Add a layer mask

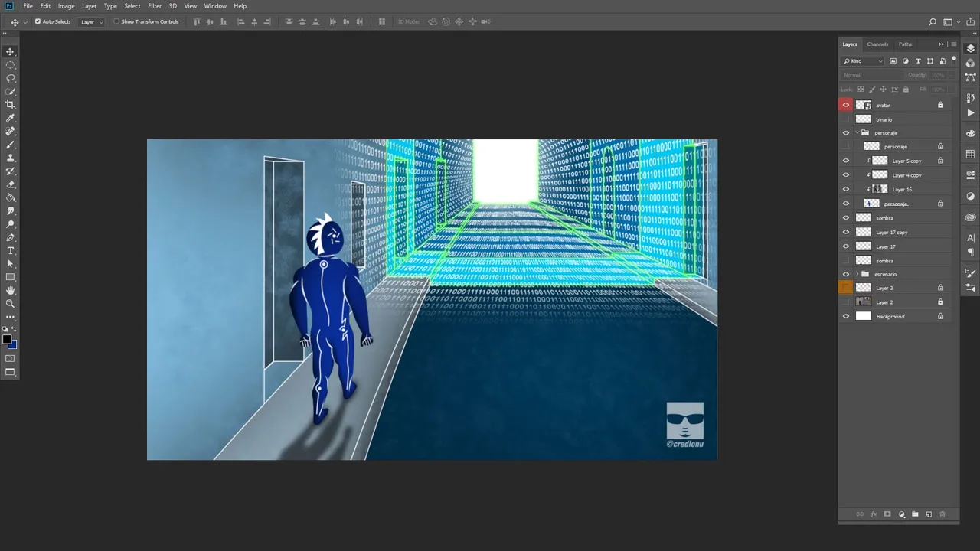(x=887, y=514)
